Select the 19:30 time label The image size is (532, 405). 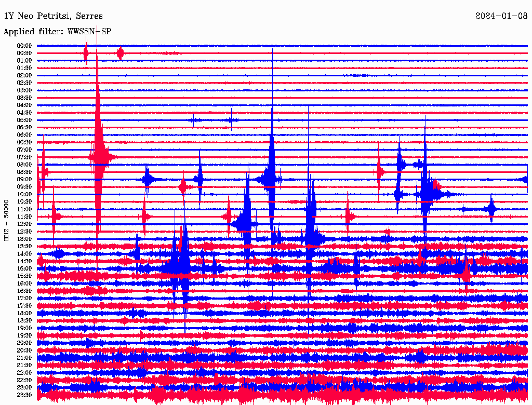coord(24,335)
